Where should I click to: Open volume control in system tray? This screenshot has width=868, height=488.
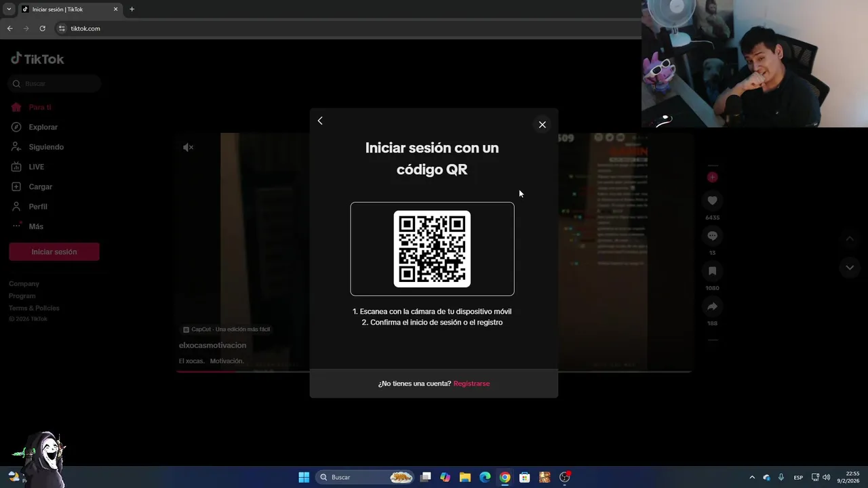click(x=826, y=477)
